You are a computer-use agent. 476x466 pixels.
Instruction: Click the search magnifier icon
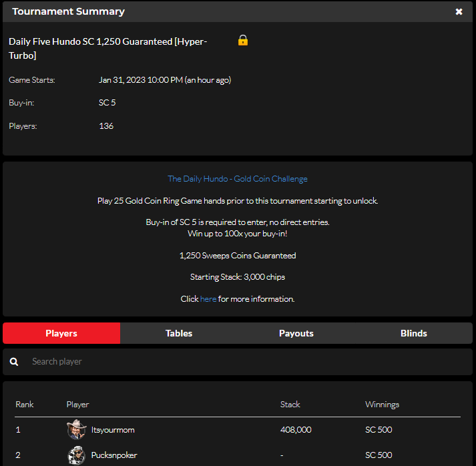pyautogui.click(x=14, y=362)
